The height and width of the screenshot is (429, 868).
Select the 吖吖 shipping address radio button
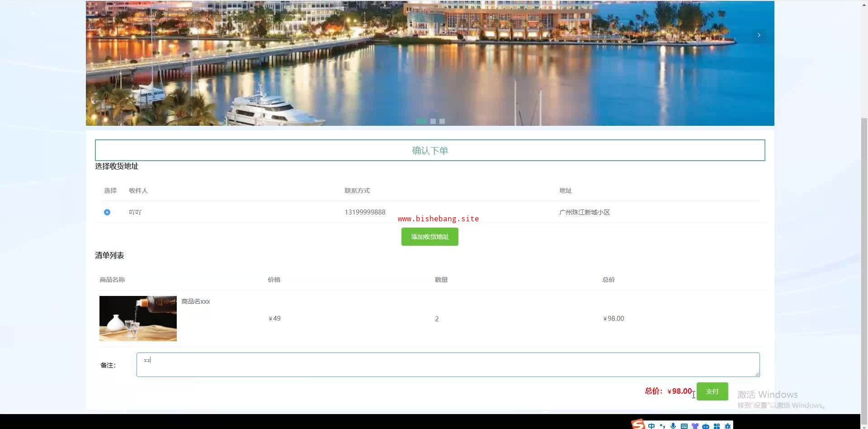click(x=107, y=212)
